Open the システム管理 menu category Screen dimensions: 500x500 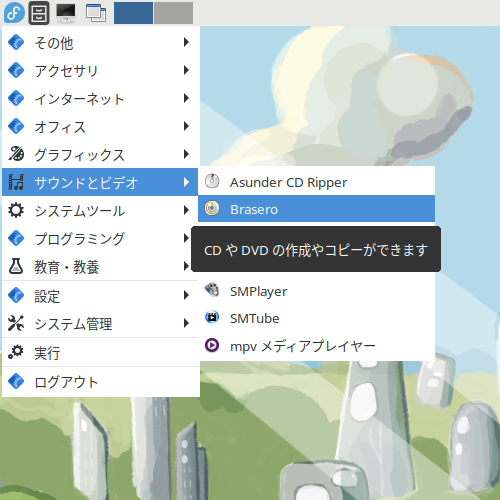tap(100, 323)
